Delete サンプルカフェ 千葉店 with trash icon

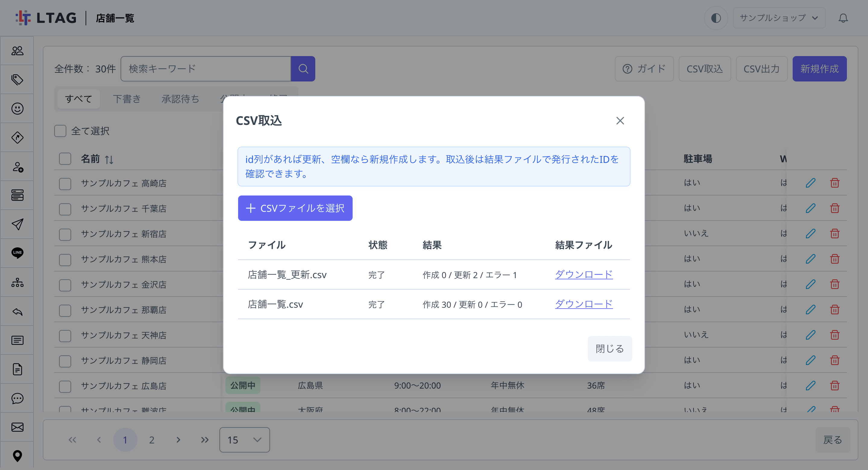point(834,208)
